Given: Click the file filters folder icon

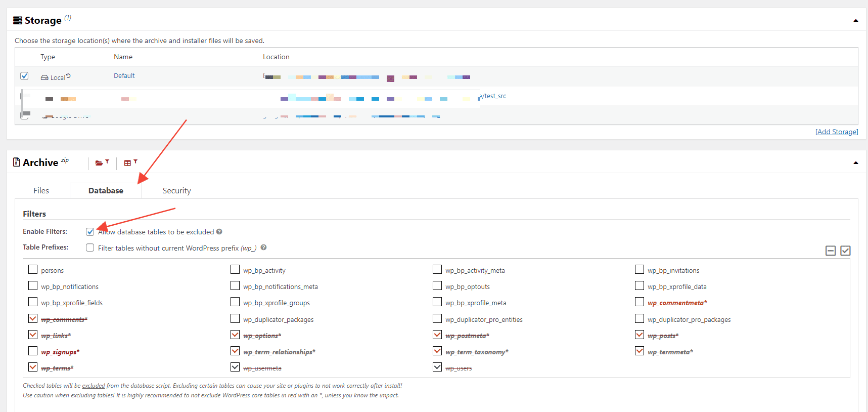Looking at the screenshot, I should [100, 163].
